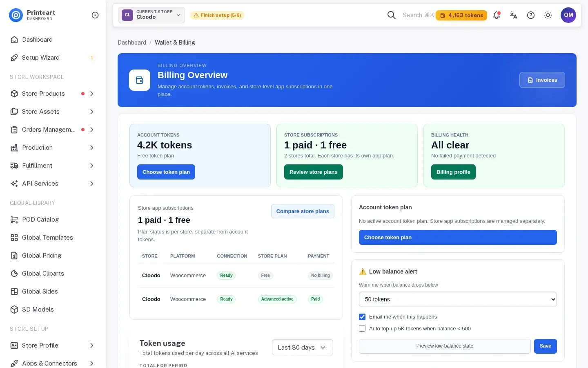Open the Current Store Cloodo dropdown
Image resolution: width=588 pixels, height=368 pixels.
point(151,15)
